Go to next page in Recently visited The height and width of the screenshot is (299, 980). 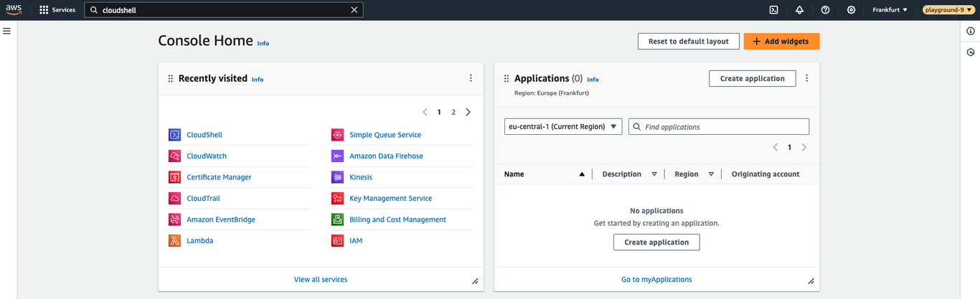468,112
